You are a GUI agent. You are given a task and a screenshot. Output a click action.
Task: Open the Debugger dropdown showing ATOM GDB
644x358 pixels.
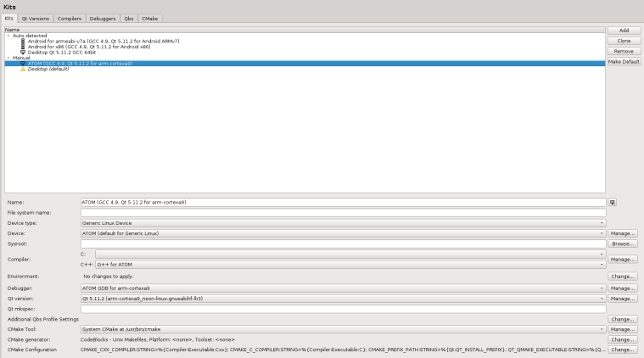pos(342,288)
